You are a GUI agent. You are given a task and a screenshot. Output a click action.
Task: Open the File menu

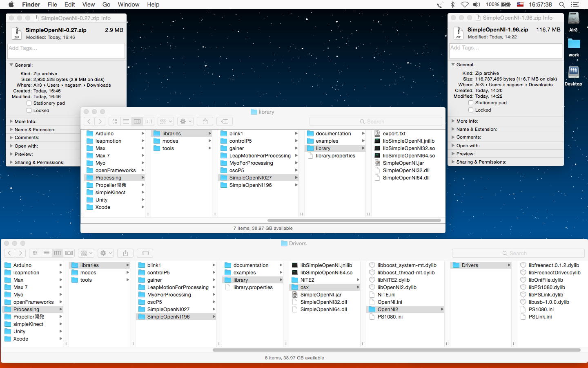coord(52,4)
